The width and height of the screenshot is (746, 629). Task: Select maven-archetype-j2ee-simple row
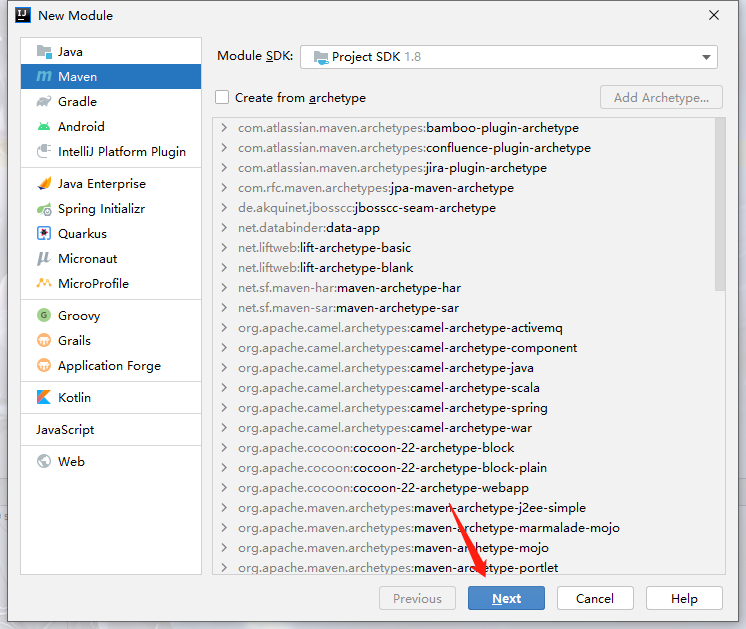coord(464,507)
